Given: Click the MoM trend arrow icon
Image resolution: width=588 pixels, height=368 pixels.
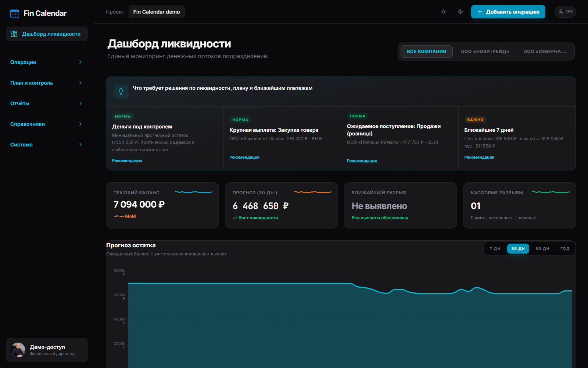Looking at the screenshot, I should click(116, 216).
